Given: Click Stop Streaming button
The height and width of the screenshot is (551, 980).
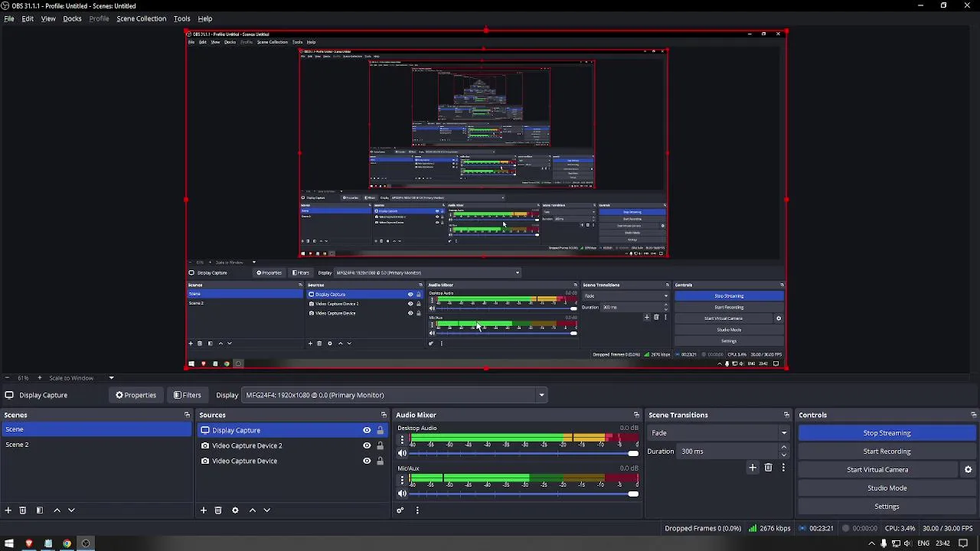Looking at the screenshot, I should click(x=887, y=433).
